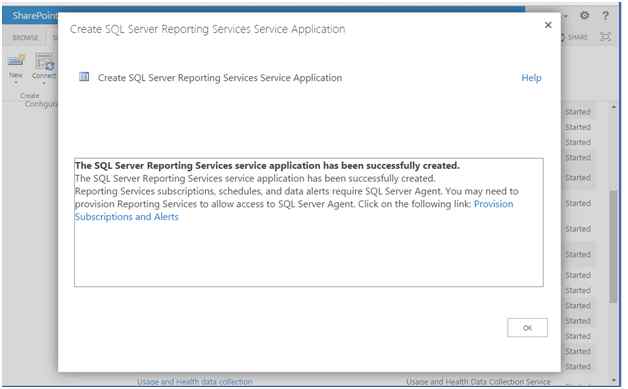The width and height of the screenshot is (628, 389).
Task: Expand the Connect dropdown arrow
Action: [44, 83]
